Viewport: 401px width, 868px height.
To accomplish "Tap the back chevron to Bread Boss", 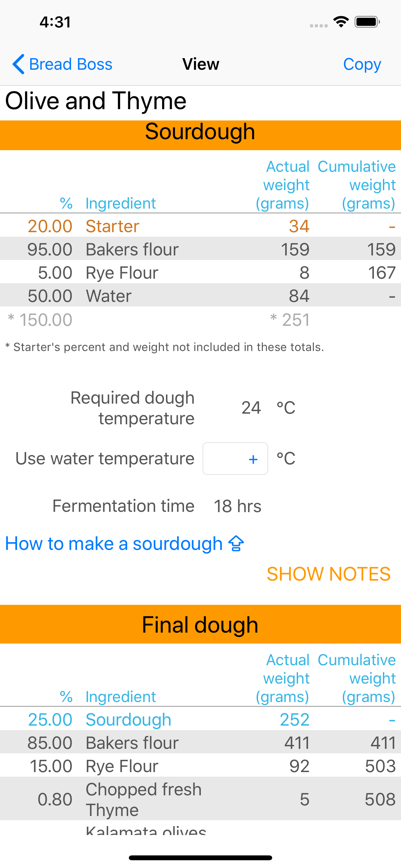I will coord(18,64).
